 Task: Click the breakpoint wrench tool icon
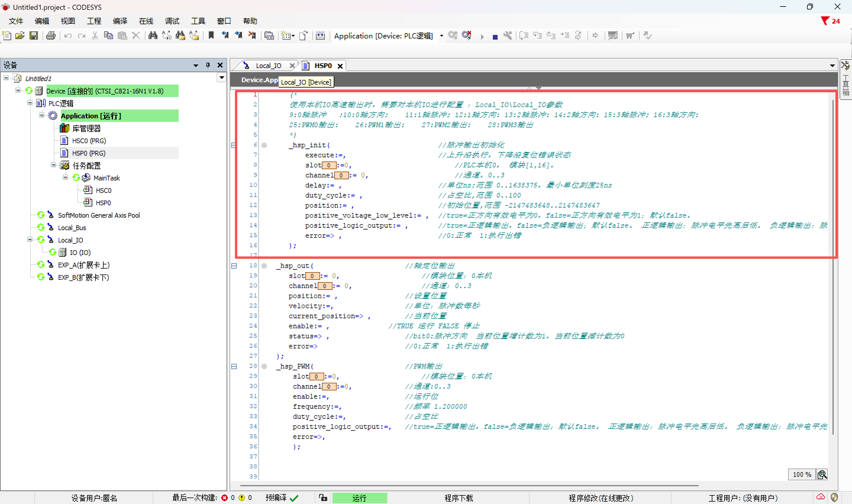(x=508, y=35)
